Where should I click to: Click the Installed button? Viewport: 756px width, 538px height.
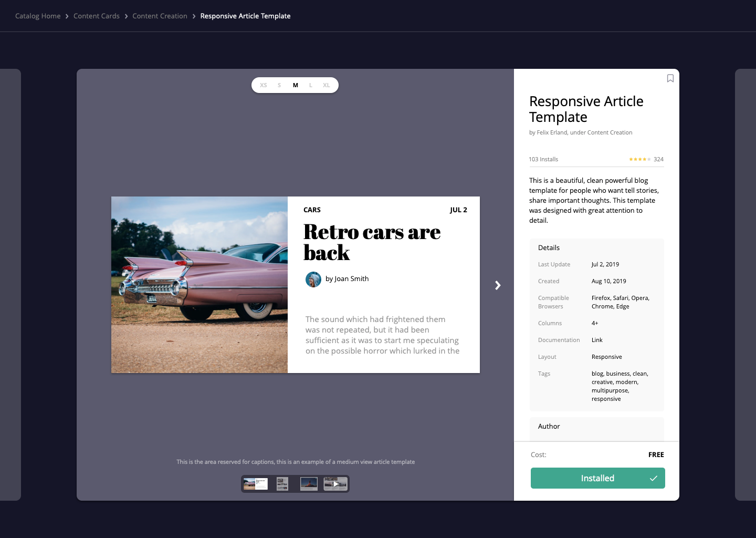pos(597,478)
